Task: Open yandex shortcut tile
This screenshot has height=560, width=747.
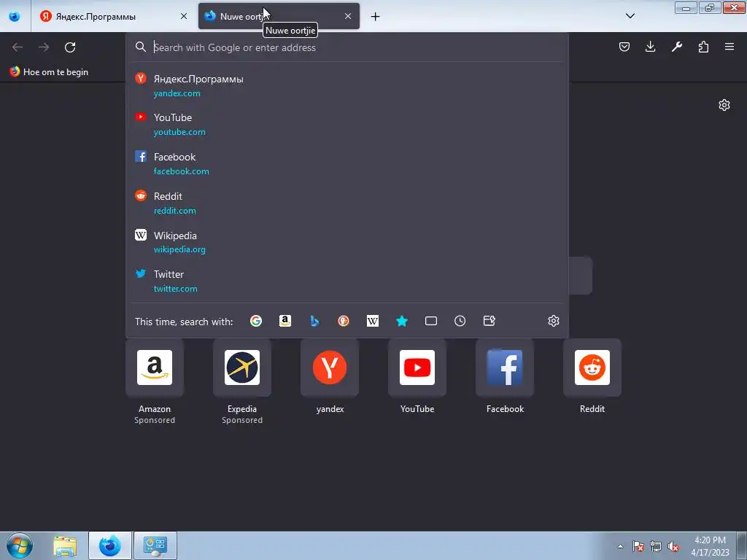Action: tap(330, 367)
